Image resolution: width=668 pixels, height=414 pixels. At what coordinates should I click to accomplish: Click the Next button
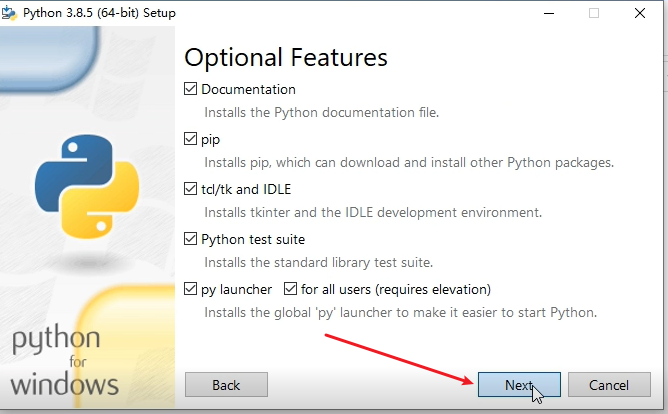pyautogui.click(x=519, y=385)
